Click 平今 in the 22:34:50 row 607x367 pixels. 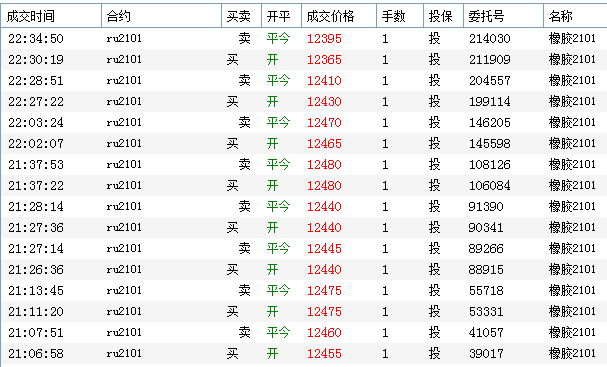278,38
